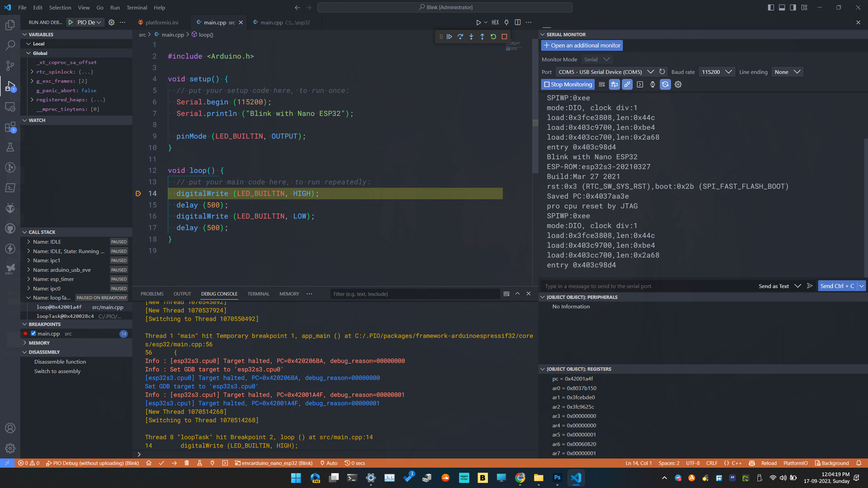Open the Selection menu
868x488 pixels.
click(x=60, y=7)
